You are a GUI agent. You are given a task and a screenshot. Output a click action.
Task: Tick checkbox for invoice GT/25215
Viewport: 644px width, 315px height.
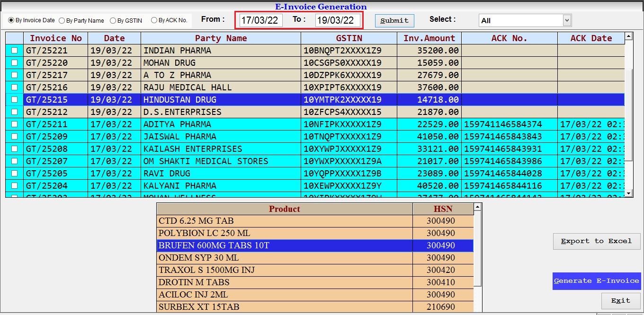click(x=15, y=99)
